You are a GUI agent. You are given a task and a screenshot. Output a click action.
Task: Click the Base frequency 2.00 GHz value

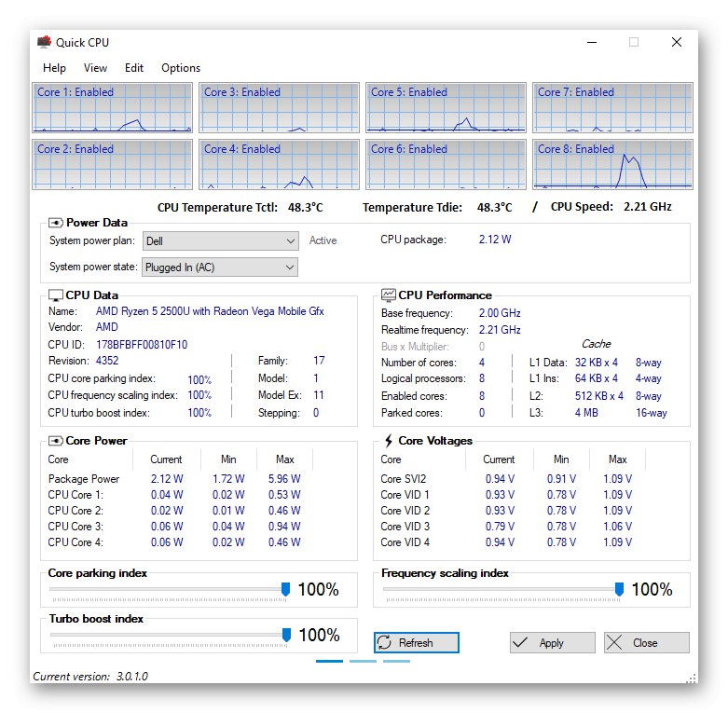point(500,313)
